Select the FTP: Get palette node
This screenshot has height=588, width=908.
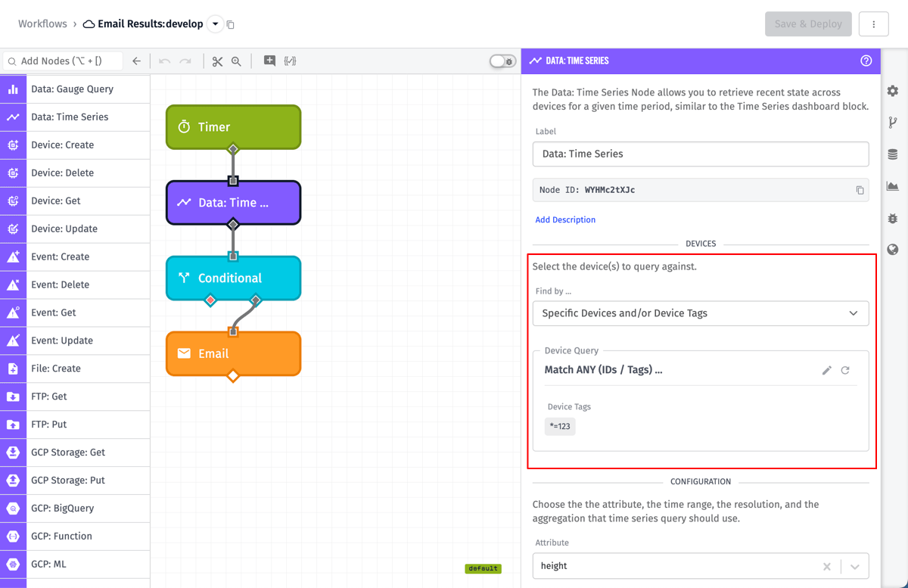click(x=75, y=397)
